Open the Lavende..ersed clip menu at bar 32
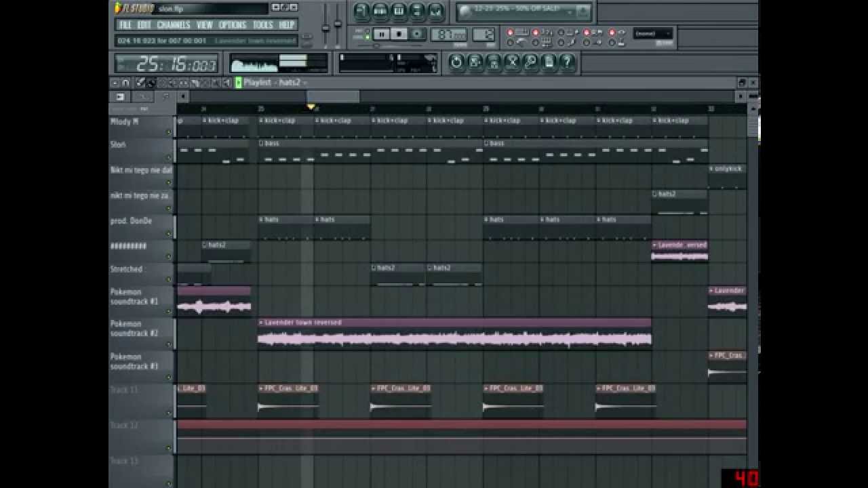The width and height of the screenshot is (868, 488). click(655, 245)
